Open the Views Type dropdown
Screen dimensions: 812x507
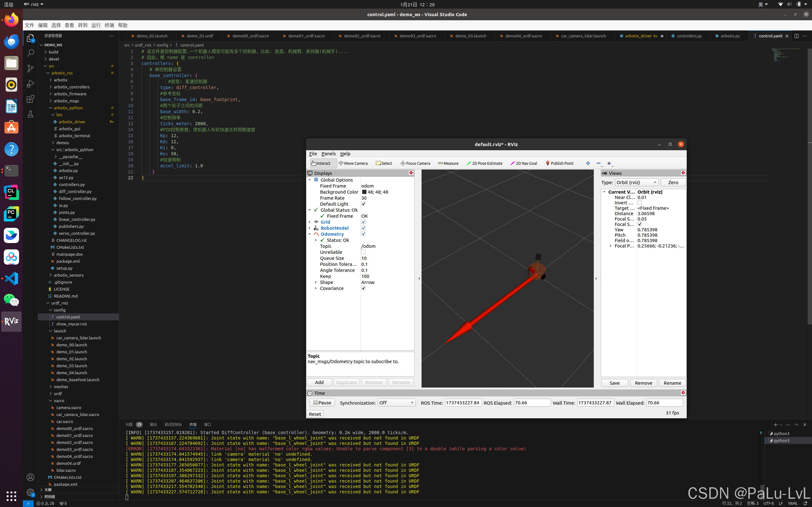tap(637, 183)
